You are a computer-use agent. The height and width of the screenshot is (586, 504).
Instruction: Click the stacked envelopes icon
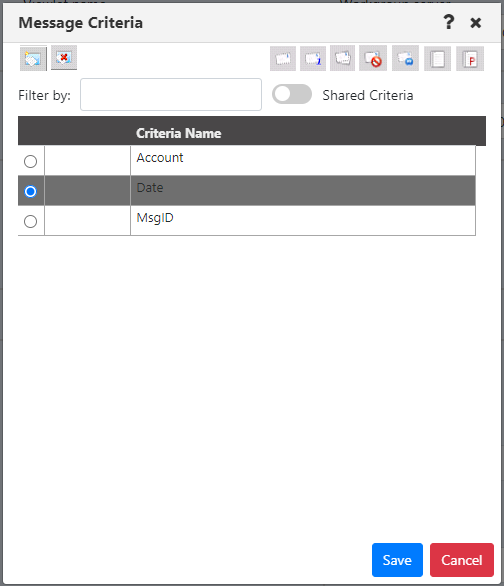tap(342, 59)
